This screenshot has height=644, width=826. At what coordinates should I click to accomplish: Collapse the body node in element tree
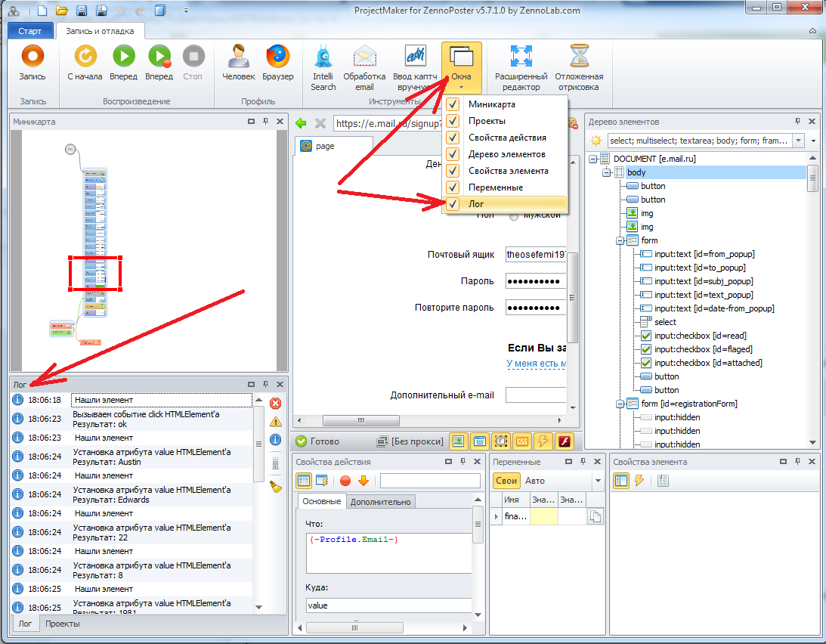tap(606, 172)
